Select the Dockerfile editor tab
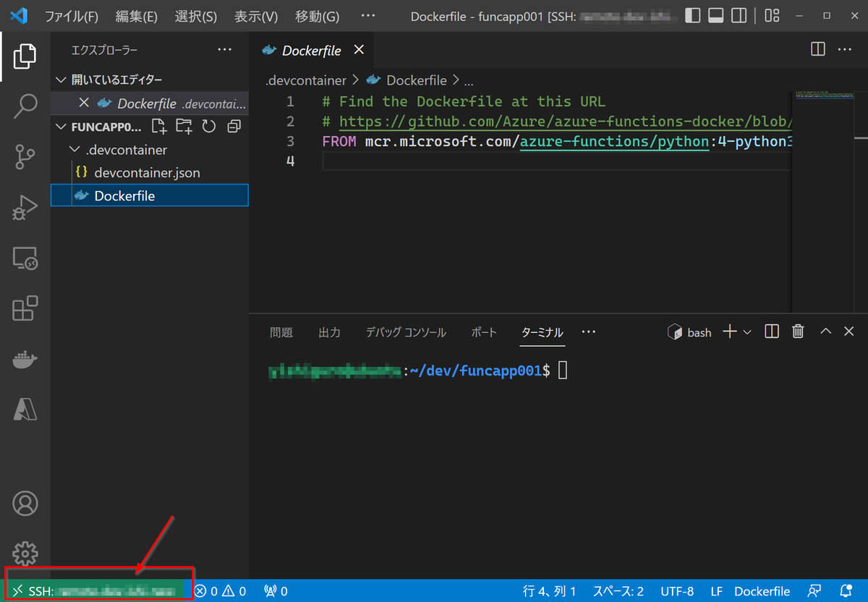This screenshot has height=602, width=868. coord(312,50)
